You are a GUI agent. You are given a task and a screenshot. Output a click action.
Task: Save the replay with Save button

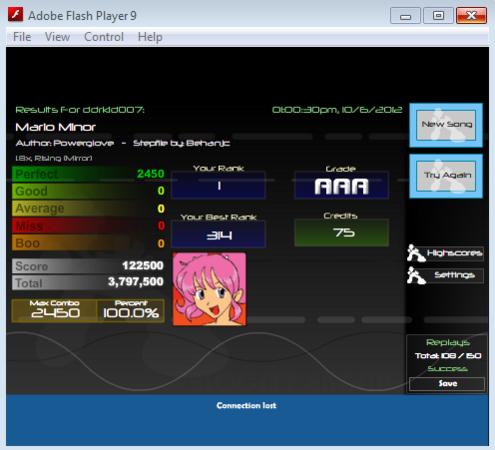pyautogui.click(x=447, y=384)
